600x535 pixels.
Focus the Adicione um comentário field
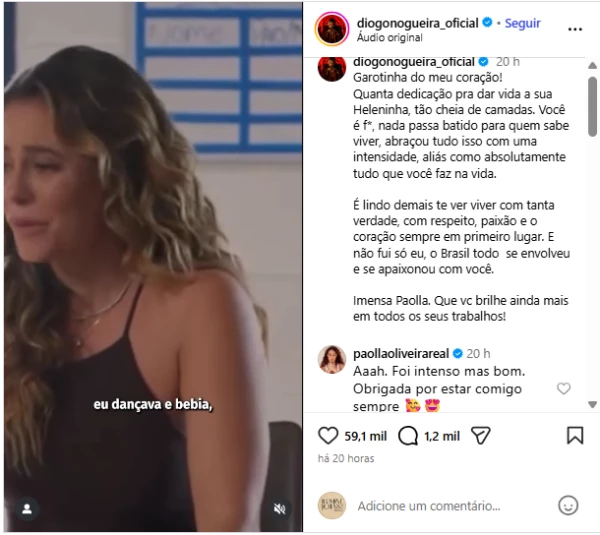point(429,506)
